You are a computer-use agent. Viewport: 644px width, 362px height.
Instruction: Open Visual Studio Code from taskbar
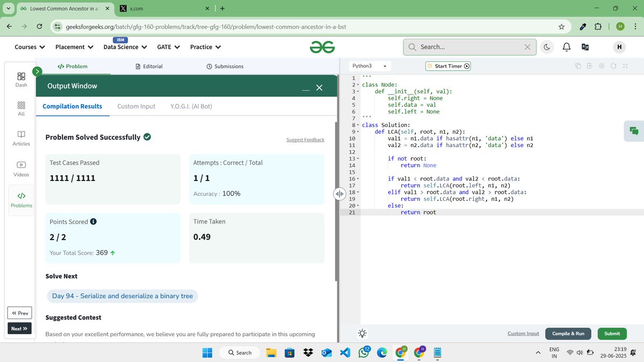coord(345,352)
